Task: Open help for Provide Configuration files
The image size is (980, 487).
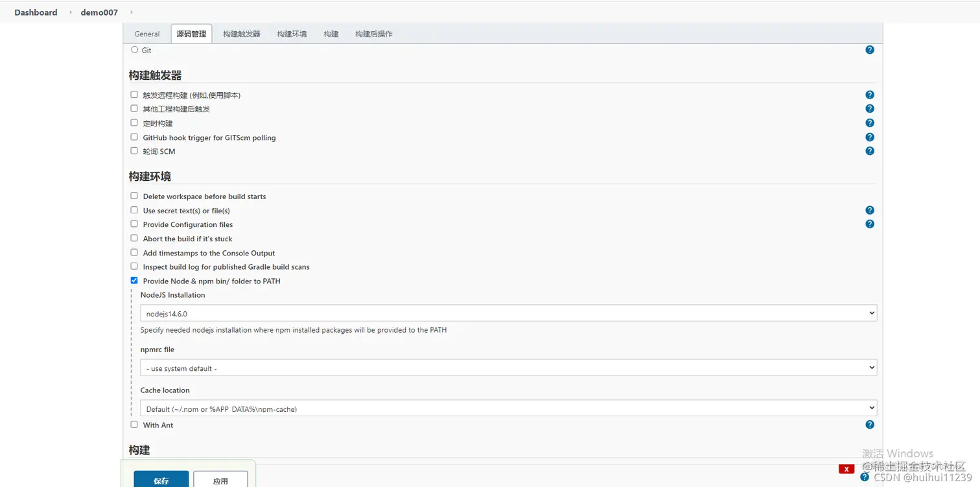Action: (x=870, y=224)
